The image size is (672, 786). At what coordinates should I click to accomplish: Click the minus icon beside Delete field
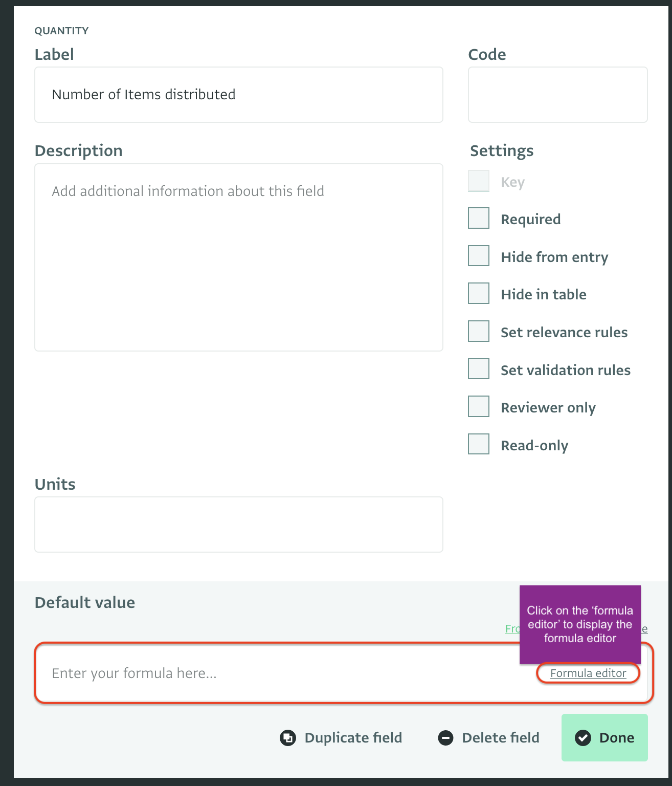click(x=445, y=737)
